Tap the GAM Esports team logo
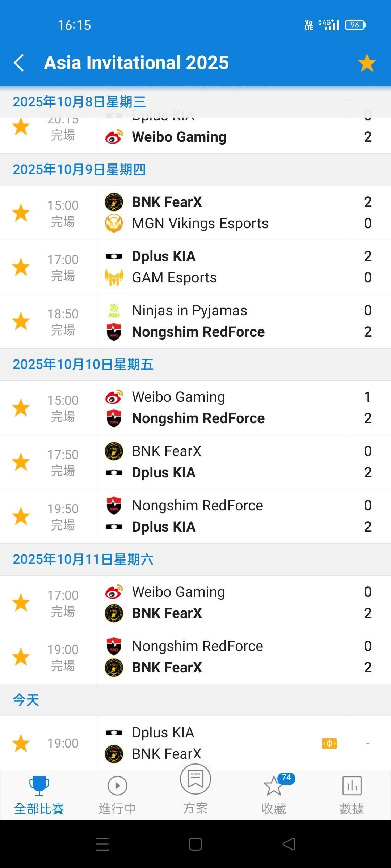This screenshot has height=868, width=391. 114,278
